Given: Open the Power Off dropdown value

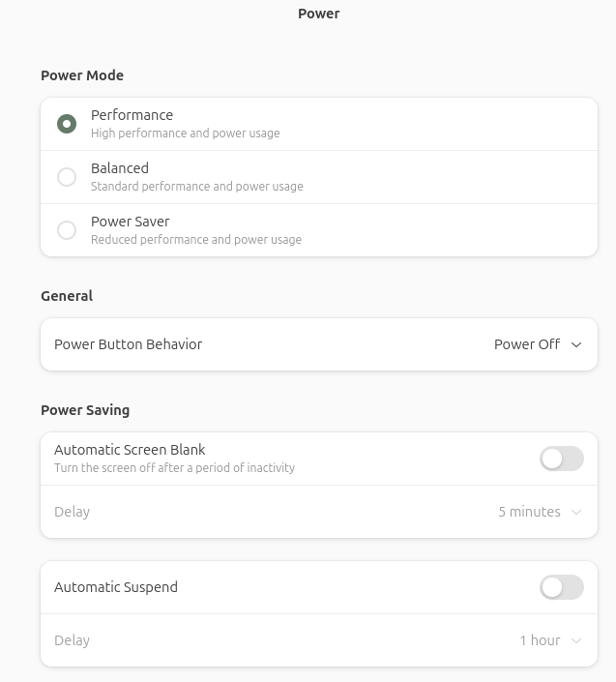Looking at the screenshot, I should 527,344.
